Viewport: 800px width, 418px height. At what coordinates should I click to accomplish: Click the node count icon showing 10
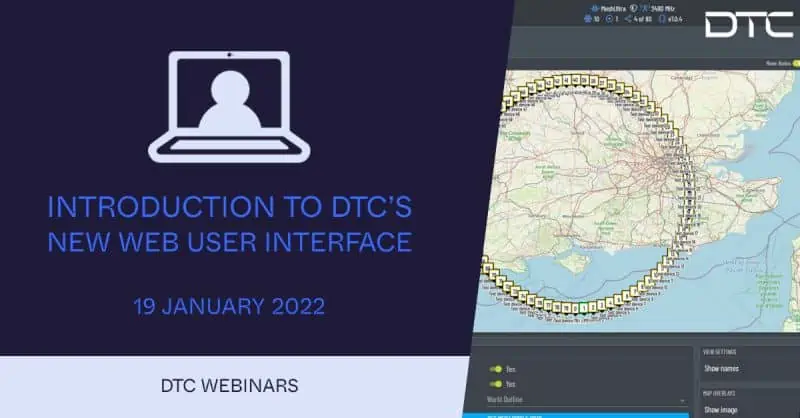588,19
